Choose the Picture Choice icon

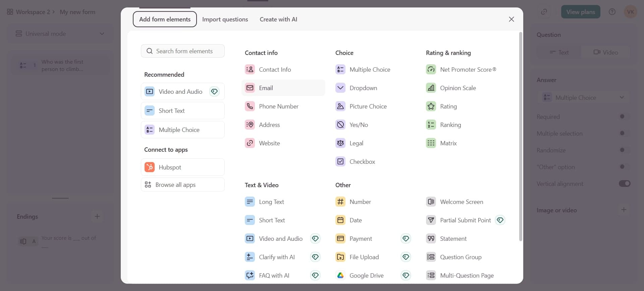click(340, 106)
